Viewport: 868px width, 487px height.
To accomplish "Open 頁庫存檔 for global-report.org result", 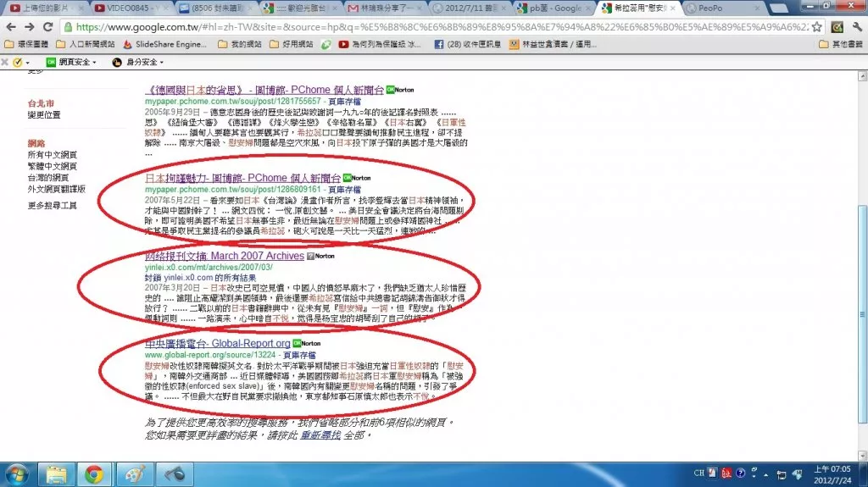I will (299, 355).
